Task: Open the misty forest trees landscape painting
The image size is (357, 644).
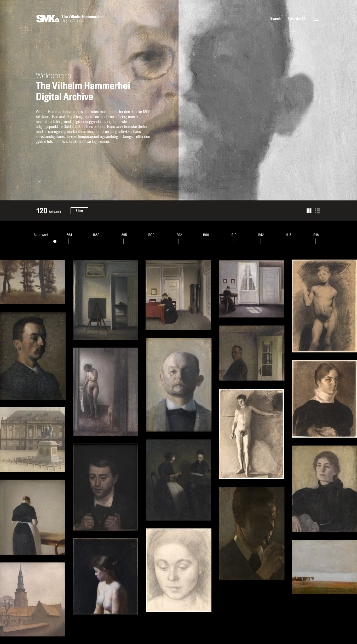Action: pyautogui.click(x=32, y=282)
